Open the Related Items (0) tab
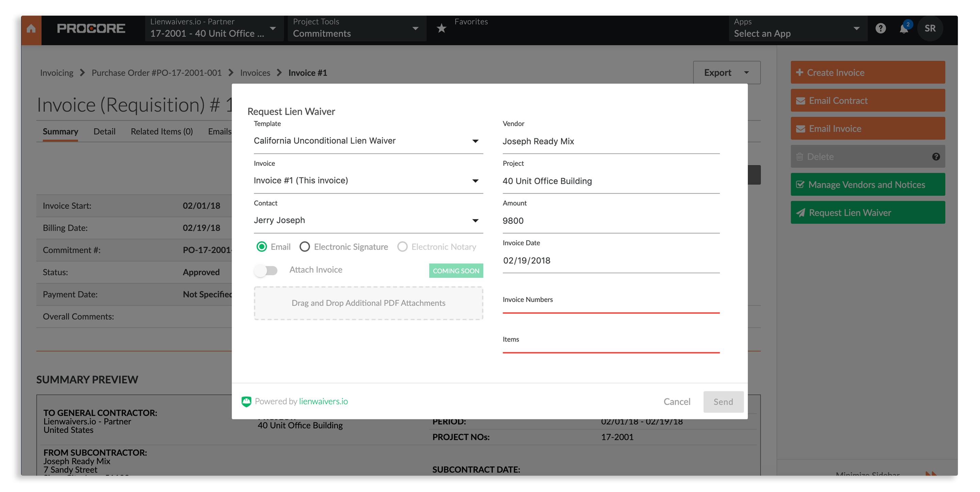 [x=162, y=131]
